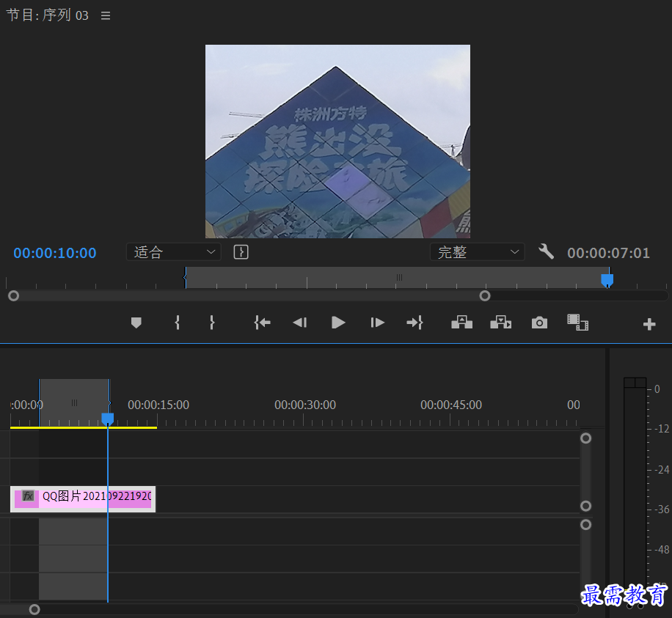Click the Mark In button

coord(178,323)
